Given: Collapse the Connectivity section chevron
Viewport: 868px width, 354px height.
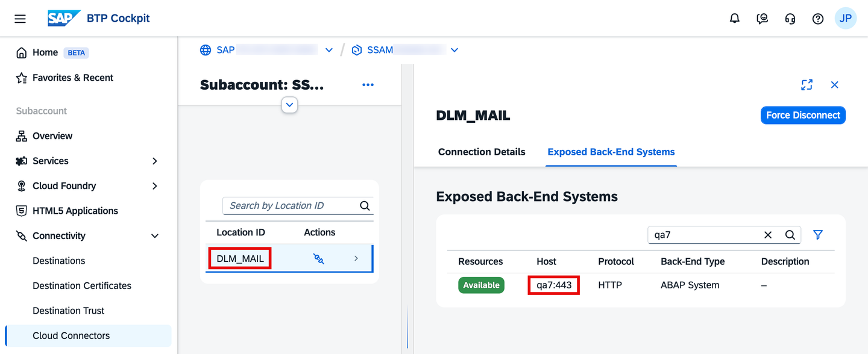Looking at the screenshot, I should [x=155, y=236].
